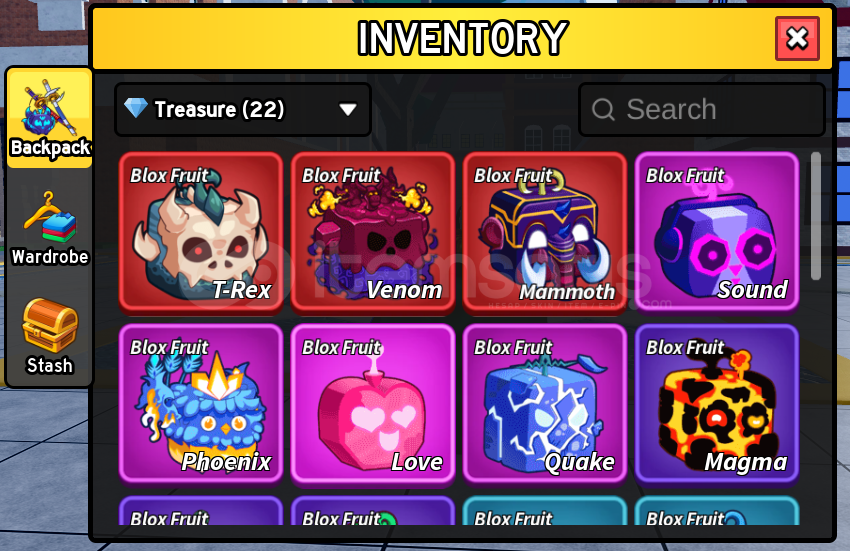Viewport: 850px width, 551px height.
Task: Select the Phoenix Blox Fruit
Action: coord(201,404)
